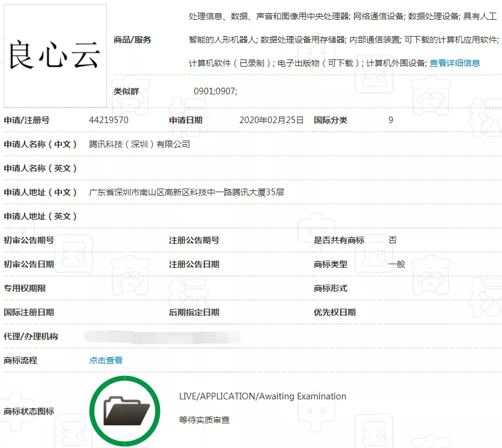
Task: Select the 商标类型 value showing 一般
Action: [x=397, y=264]
